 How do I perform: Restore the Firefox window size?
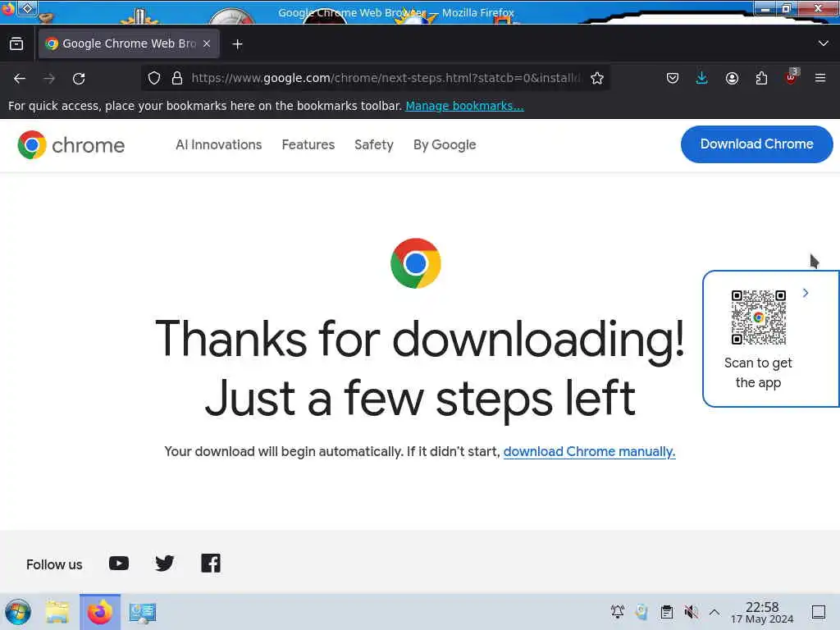click(786, 8)
